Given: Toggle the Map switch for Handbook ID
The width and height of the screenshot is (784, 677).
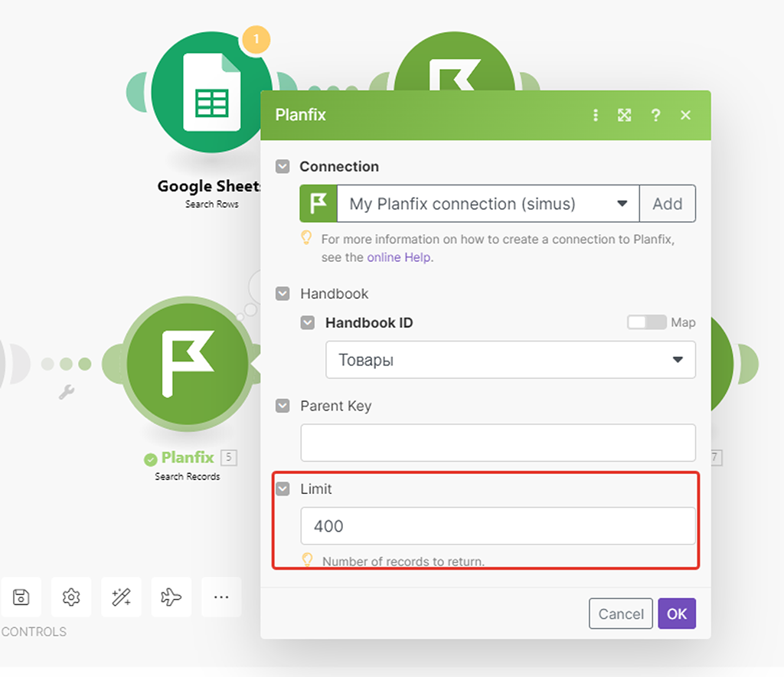Looking at the screenshot, I should pos(646,322).
